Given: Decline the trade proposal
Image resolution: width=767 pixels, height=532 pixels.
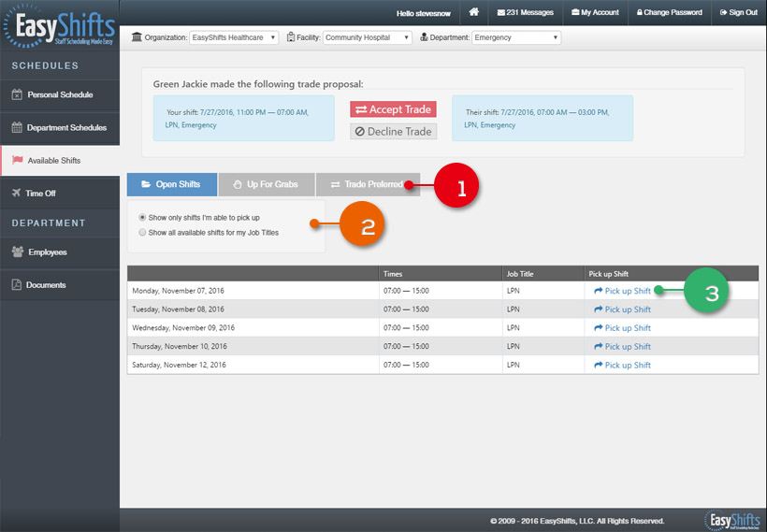Looking at the screenshot, I should pos(393,132).
